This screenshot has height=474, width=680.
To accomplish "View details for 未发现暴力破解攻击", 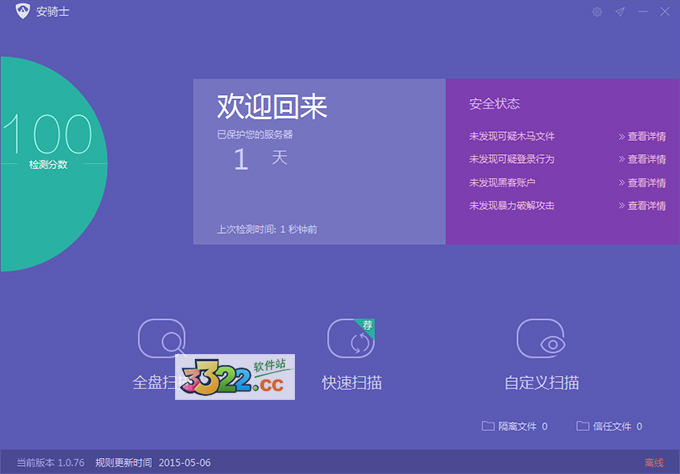I will (642, 206).
